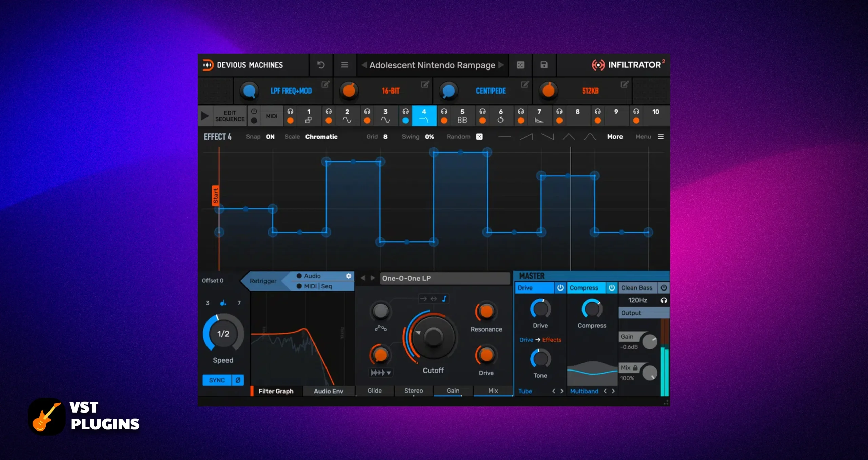This screenshot has width=868, height=460.
Task: Select the ramp-down shape preset
Action: pos(548,137)
